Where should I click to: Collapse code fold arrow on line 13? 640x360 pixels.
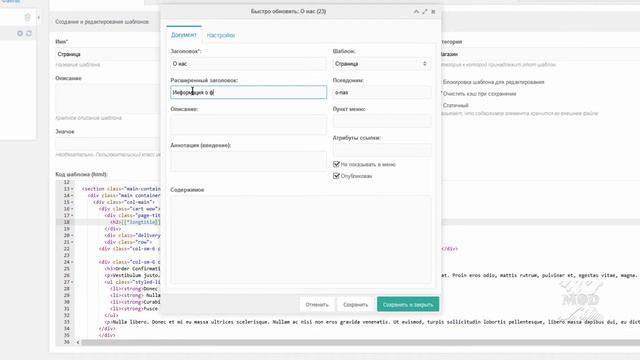click(73, 189)
